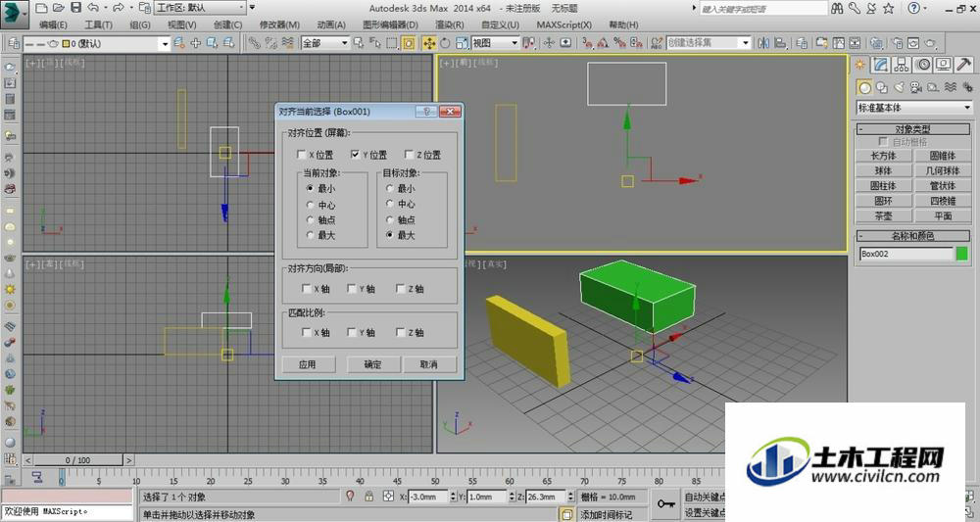Click the 应用 button in align dialog

coord(308,364)
